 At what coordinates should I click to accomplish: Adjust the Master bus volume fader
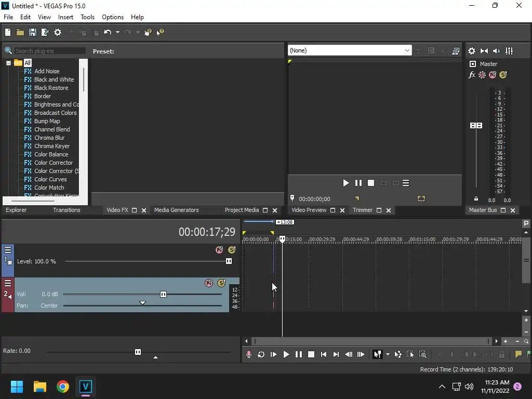[476, 126]
